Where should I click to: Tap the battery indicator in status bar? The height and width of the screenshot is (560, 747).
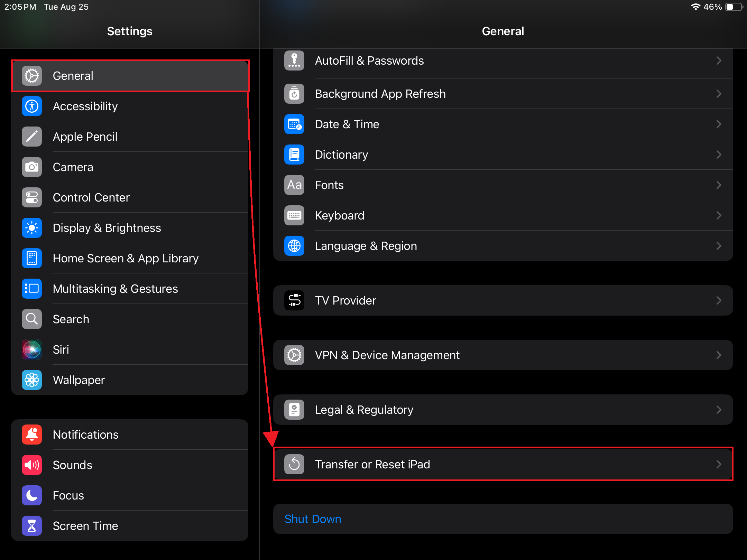coord(734,7)
